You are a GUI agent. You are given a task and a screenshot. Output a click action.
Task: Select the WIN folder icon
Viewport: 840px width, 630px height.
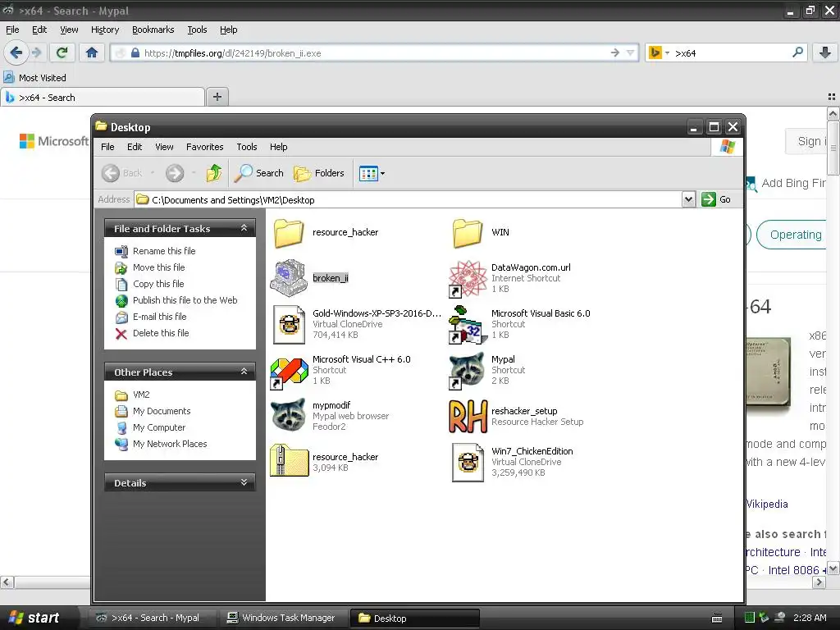[x=468, y=232]
